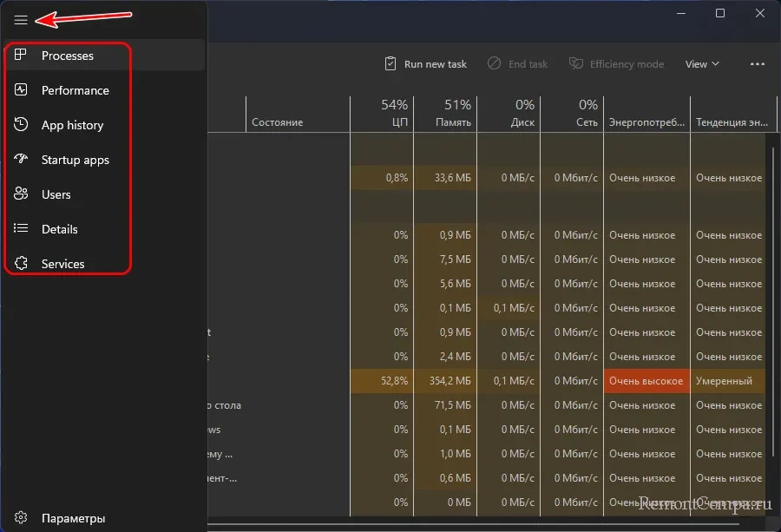The height and width of the screenshot is (532, 781).
Task: Go to App history tab
Action: pyautogui.click(x=104, y=125)
